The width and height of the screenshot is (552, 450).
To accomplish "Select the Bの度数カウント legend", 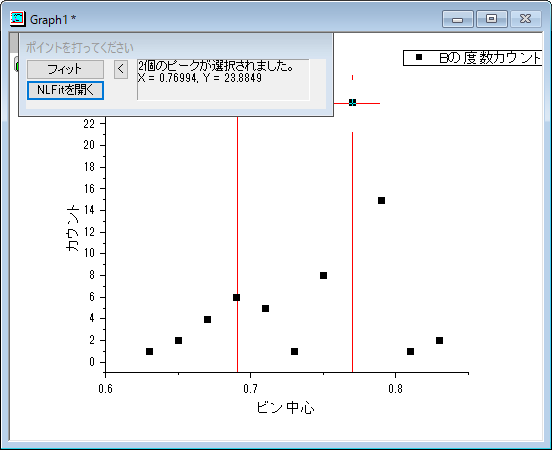I will pos(472,58).
